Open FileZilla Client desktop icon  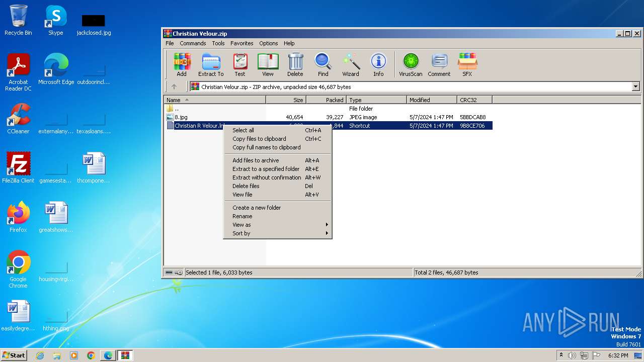(18, 167)
